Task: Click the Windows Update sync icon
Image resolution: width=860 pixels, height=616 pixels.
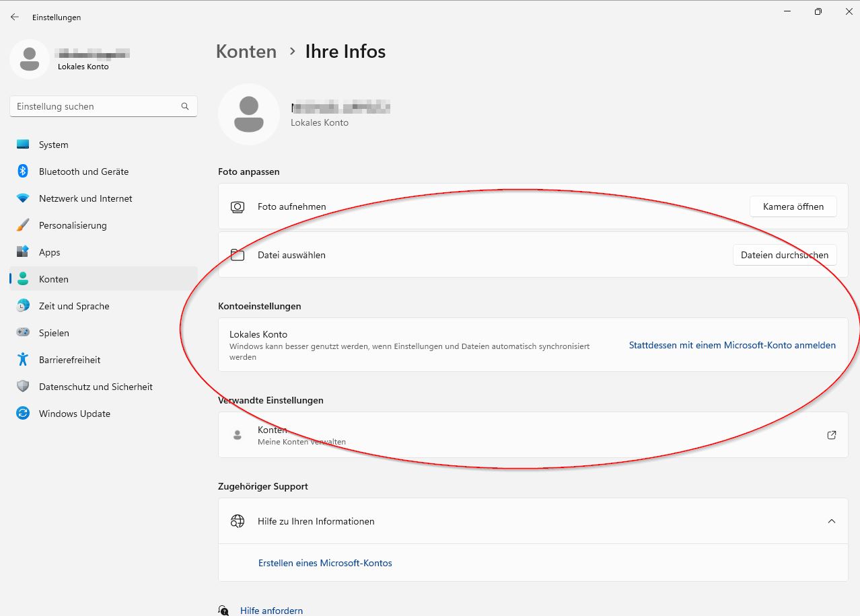Action: (23, 414)
